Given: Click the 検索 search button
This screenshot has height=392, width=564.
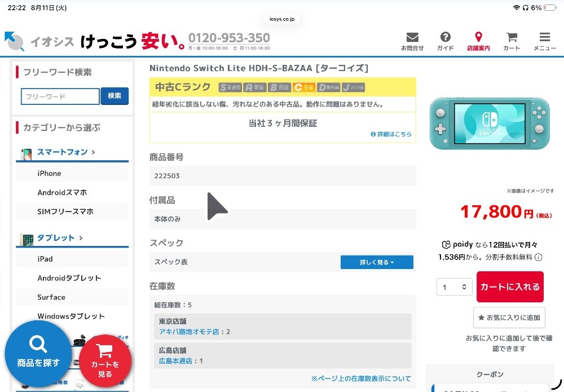Looking at the screenshot, I should pyautogui.click(x=114, y=96).
